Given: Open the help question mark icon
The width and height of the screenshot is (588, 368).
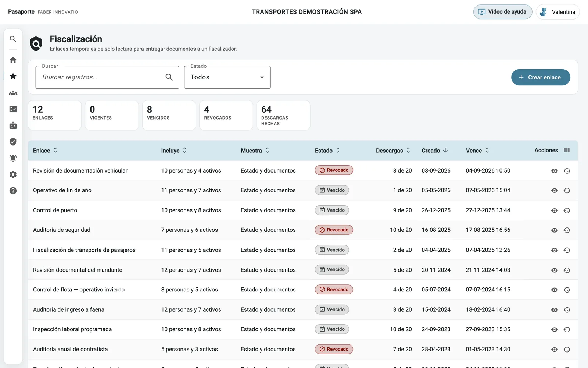Looking at the screenshot, I should pos(13,191).
